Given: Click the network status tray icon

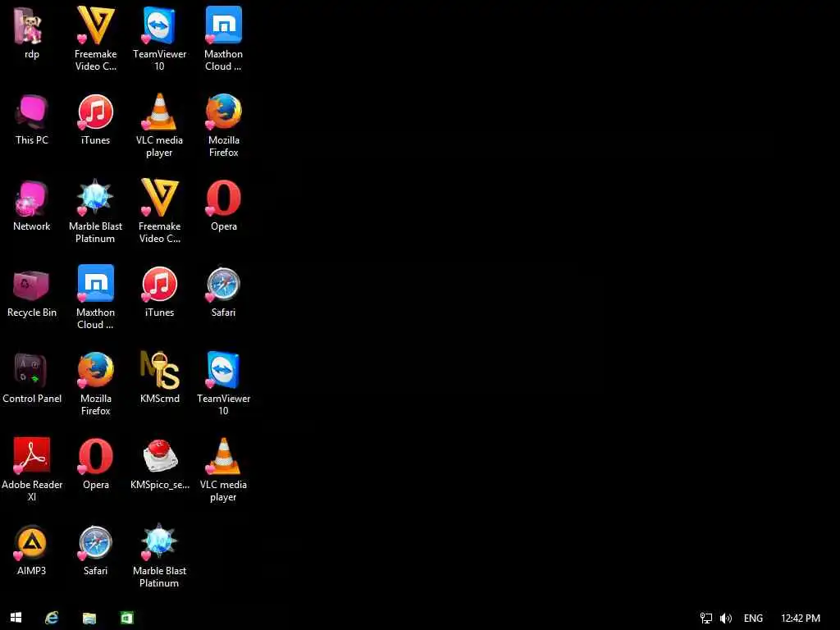Looking at the screenshot, I should [x=706, y=619].
